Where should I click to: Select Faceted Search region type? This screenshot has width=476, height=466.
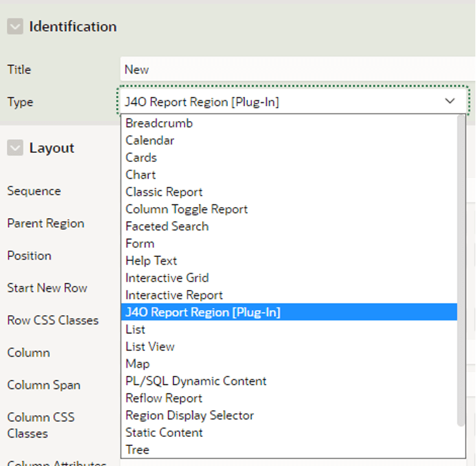[x=289, y=227]
